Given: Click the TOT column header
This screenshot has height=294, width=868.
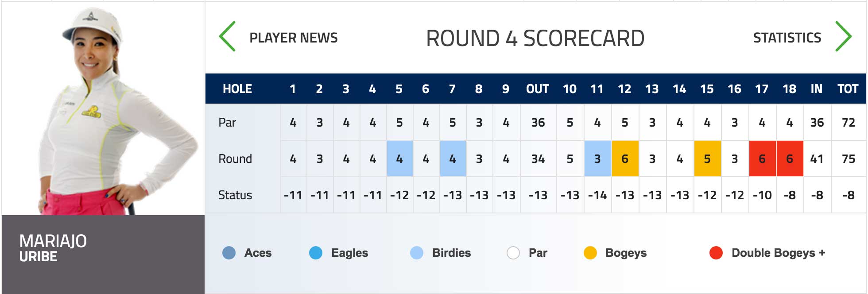Looking at the screenshot, I should 848,89.
